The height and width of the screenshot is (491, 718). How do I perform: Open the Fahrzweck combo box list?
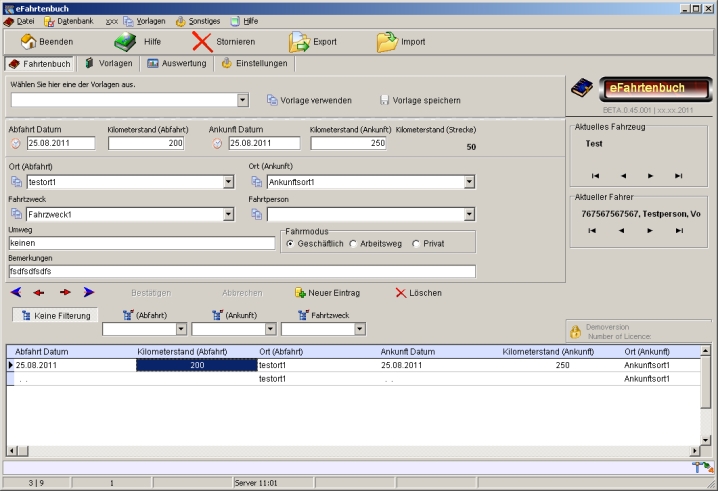228,214
